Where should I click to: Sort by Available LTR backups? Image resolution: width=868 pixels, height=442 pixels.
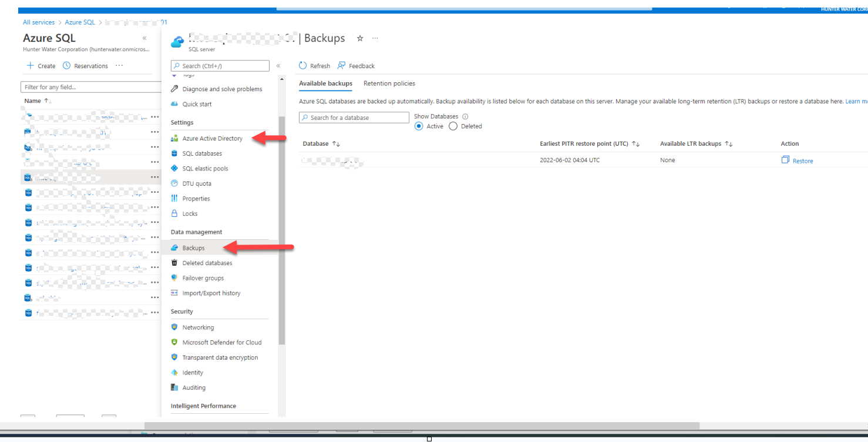(697, 143)
